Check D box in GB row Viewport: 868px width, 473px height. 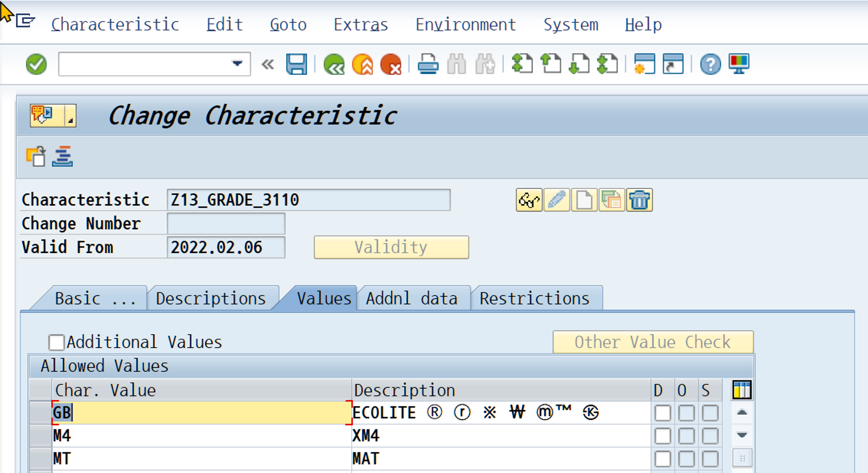(662, 413)
